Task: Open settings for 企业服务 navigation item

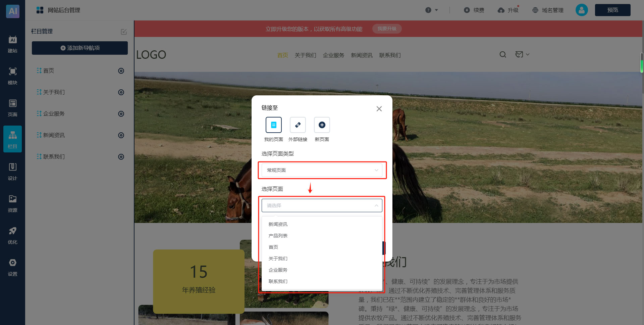Action: click(121, 114)
